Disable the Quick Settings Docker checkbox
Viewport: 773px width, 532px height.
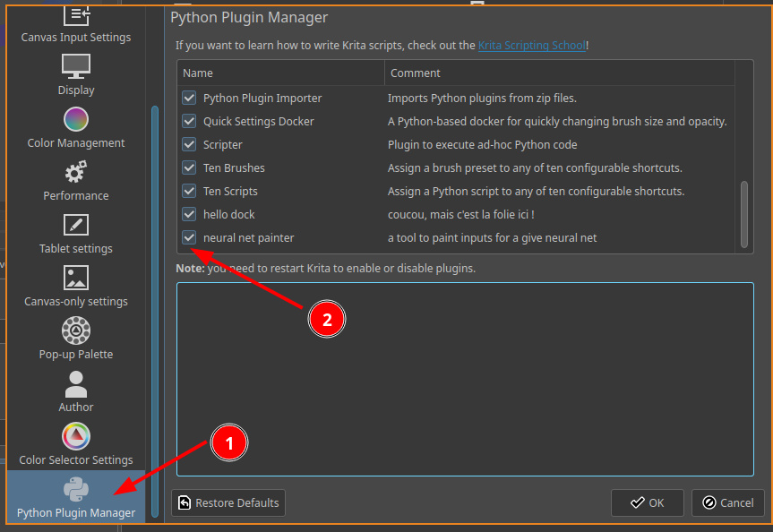189,121
